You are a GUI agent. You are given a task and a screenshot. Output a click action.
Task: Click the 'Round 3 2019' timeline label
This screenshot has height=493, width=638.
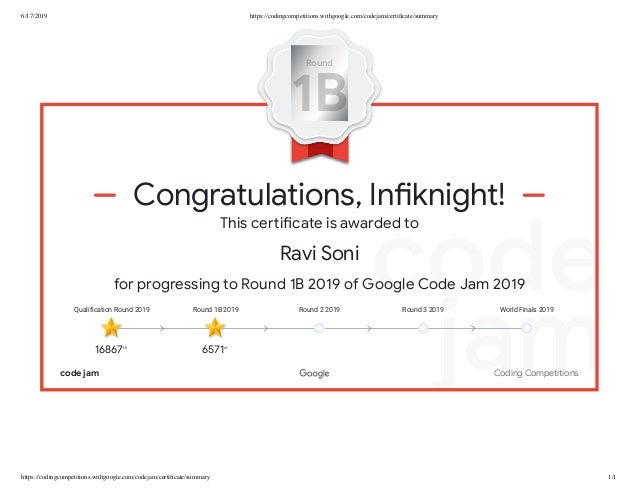point(423,310)
